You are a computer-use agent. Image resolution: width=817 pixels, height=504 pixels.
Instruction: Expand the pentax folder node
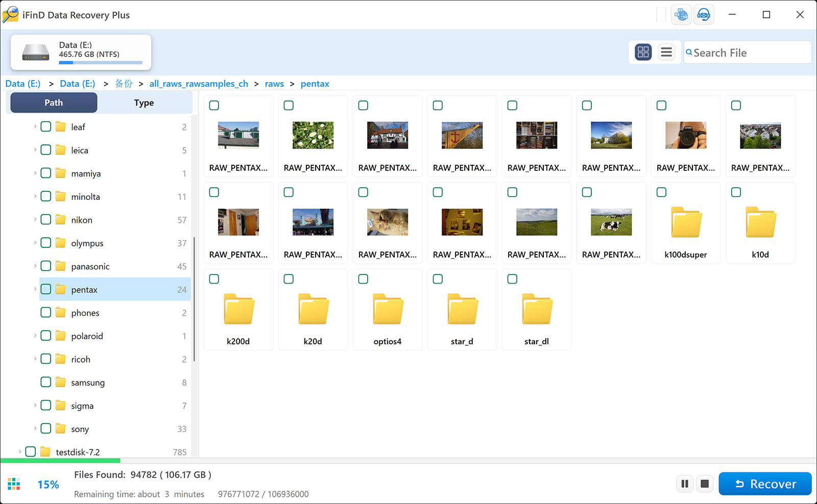35,289
